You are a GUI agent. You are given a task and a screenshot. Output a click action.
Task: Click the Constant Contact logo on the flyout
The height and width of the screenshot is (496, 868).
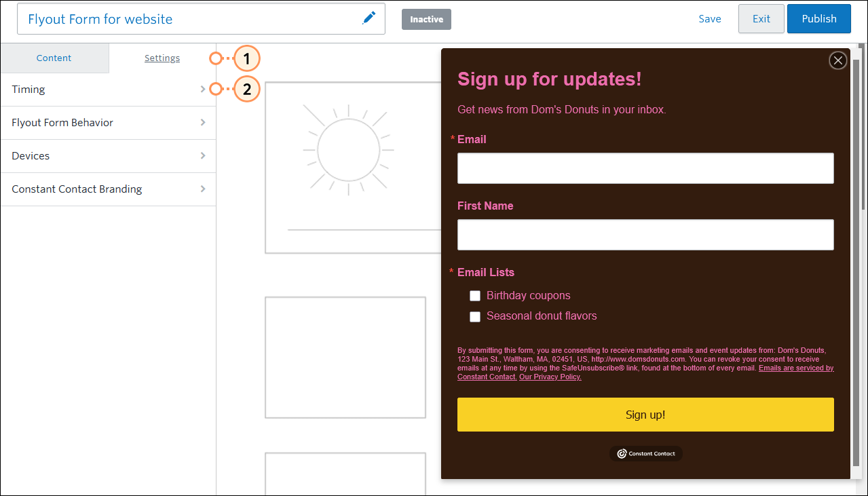pos(645,453)
